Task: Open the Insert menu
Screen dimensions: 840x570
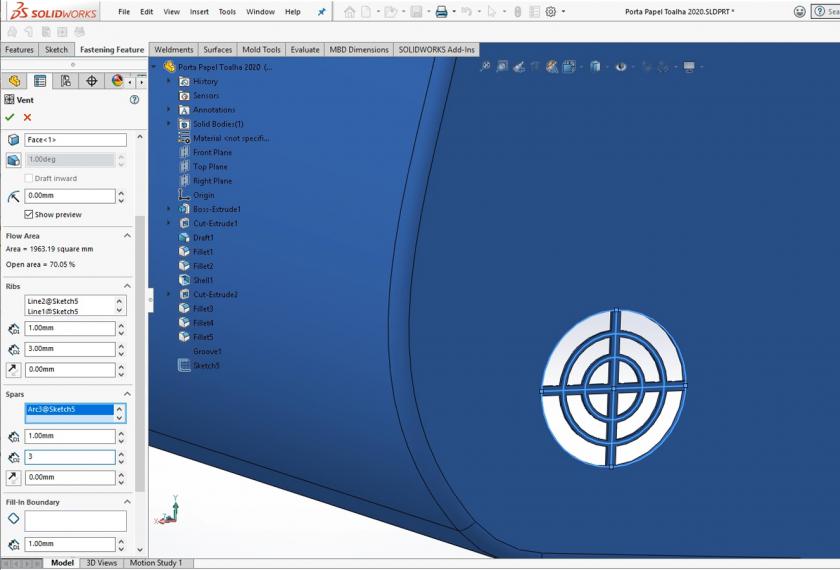Action: [x=199, y=12]
